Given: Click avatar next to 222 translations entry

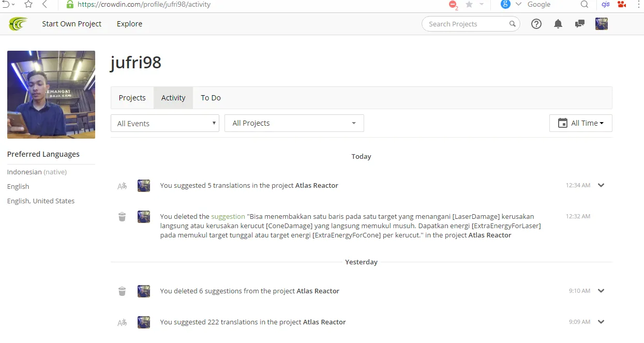Looking at the screenshot, I should [x=144, y=322].
